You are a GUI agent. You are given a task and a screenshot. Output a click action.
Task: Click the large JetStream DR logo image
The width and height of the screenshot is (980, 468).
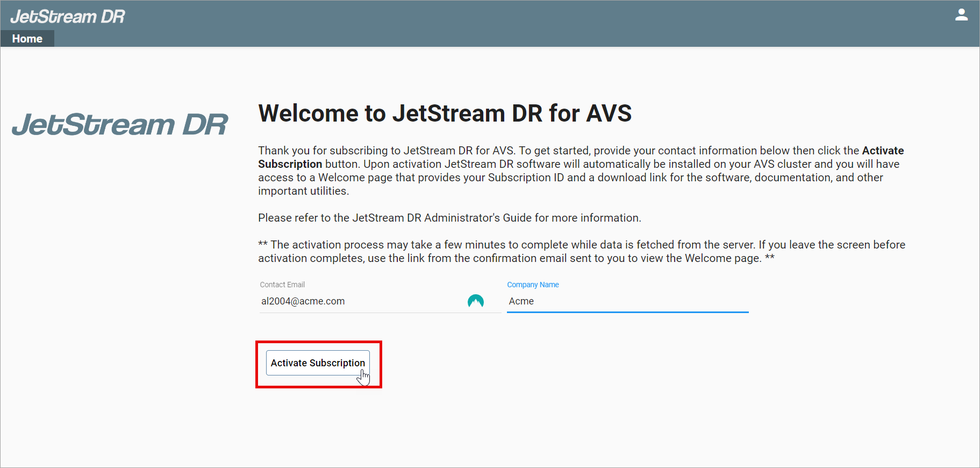coord(120,124)
